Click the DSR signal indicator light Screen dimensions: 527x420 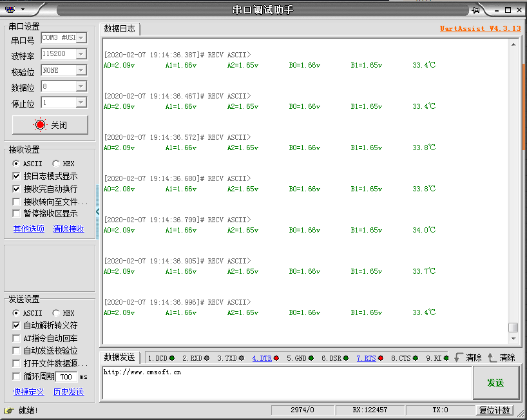(346, 358)
